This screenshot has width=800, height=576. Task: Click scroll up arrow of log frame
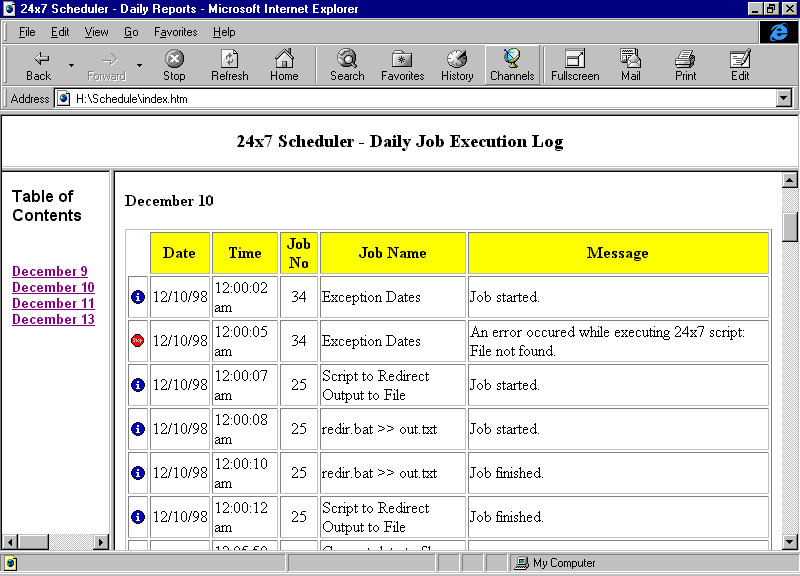[x=789, y=180]
